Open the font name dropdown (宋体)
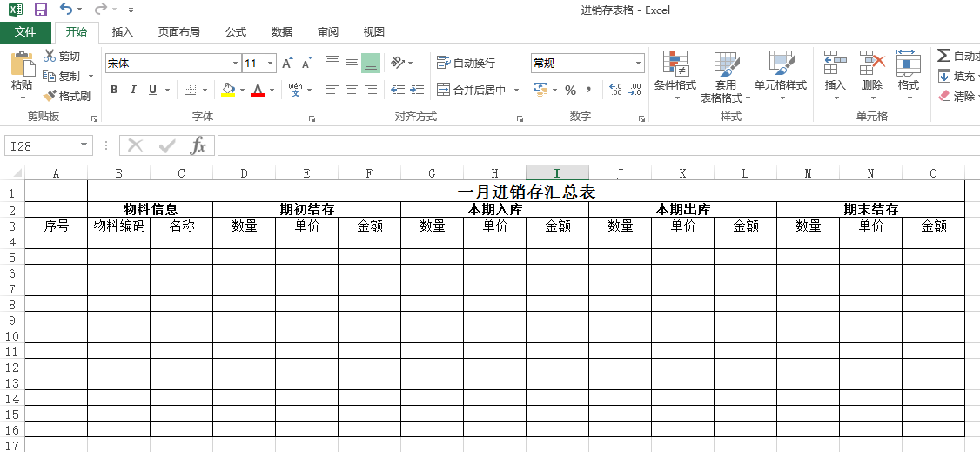Screen dimensions: 980x452 pyautogui.click(x=235, y=64)
